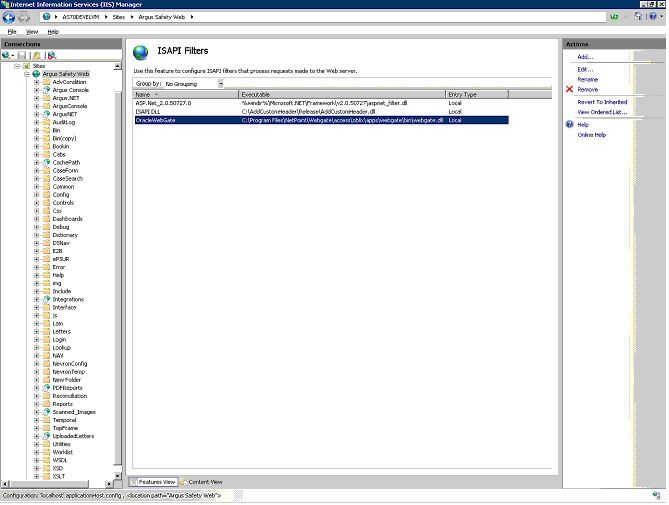
Task: Expand the AdvCondition folder
Action: 37,82
